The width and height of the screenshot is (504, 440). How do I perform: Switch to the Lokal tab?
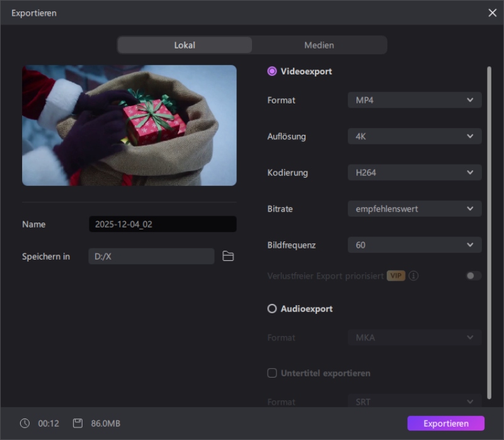(x=185, y=45)
